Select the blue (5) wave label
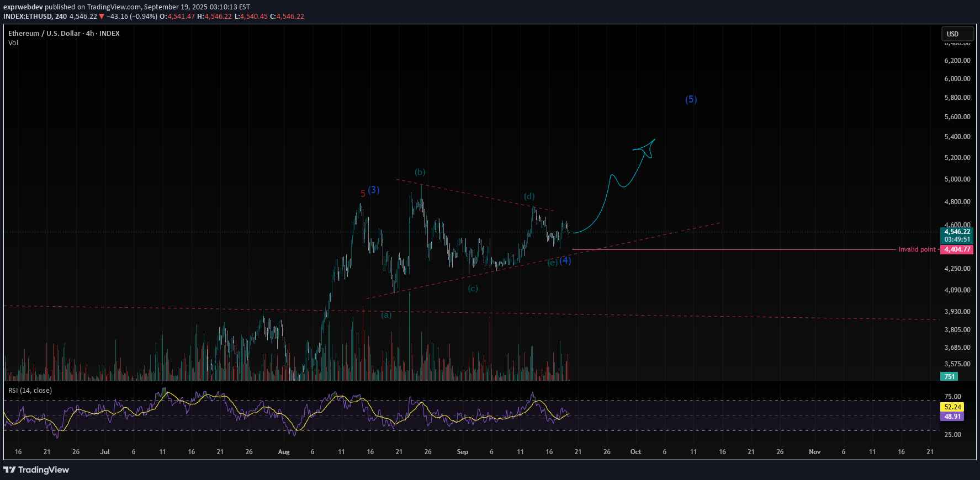980x480 pixels. pos(691,100)
